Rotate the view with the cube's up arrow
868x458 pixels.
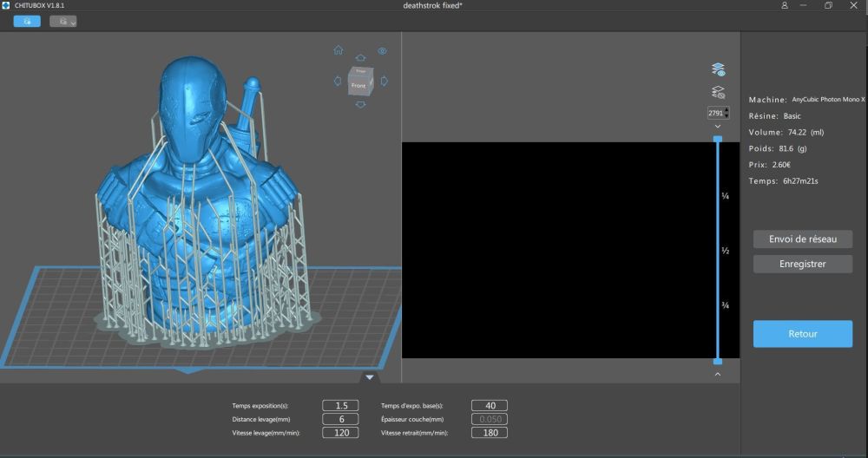tap(360, 57)
